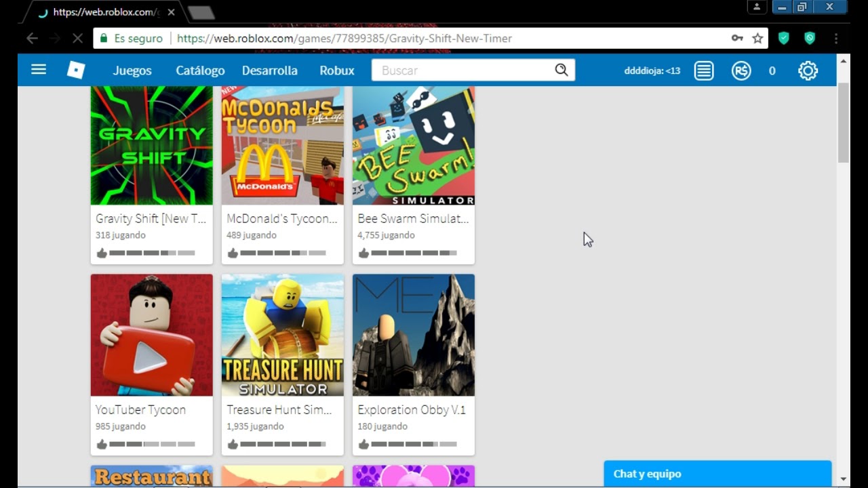Click the Roblox logo home icon
Viewport: 868px width, 488px height.
click(76, 70)
